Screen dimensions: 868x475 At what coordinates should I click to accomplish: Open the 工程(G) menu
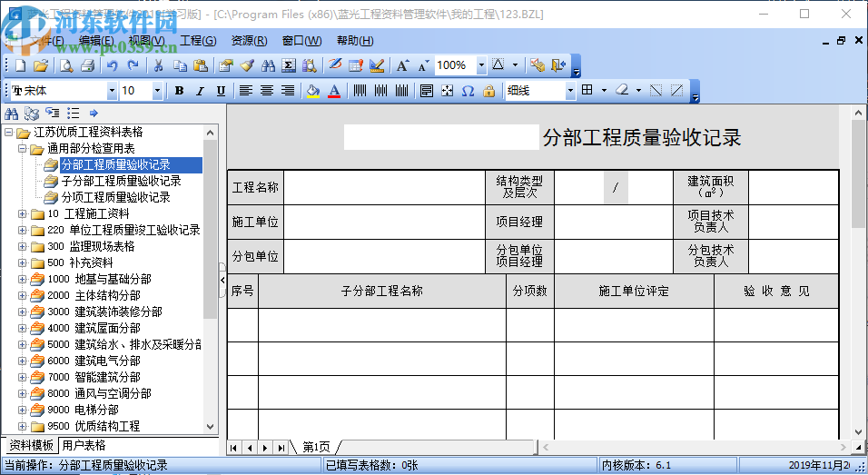tap(198, 40)
